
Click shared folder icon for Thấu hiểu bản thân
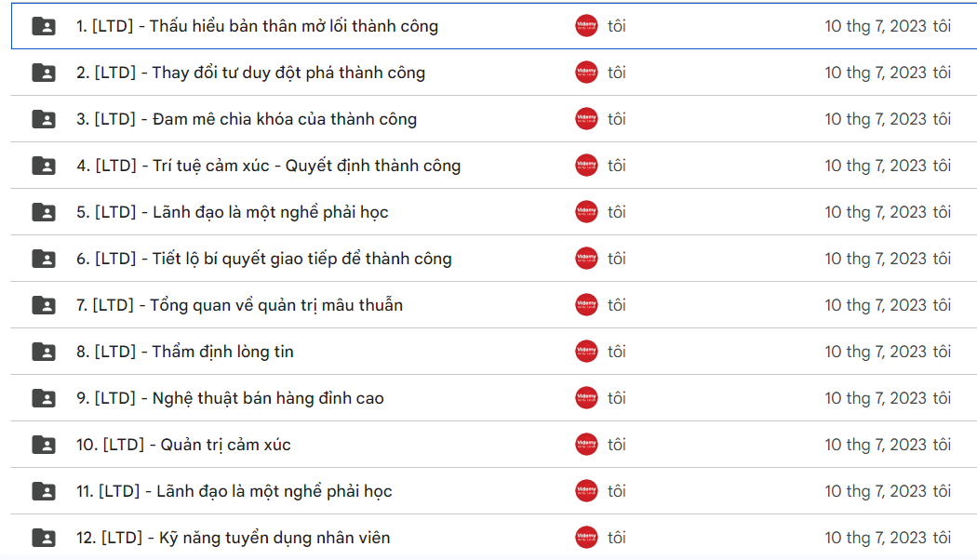44,26
